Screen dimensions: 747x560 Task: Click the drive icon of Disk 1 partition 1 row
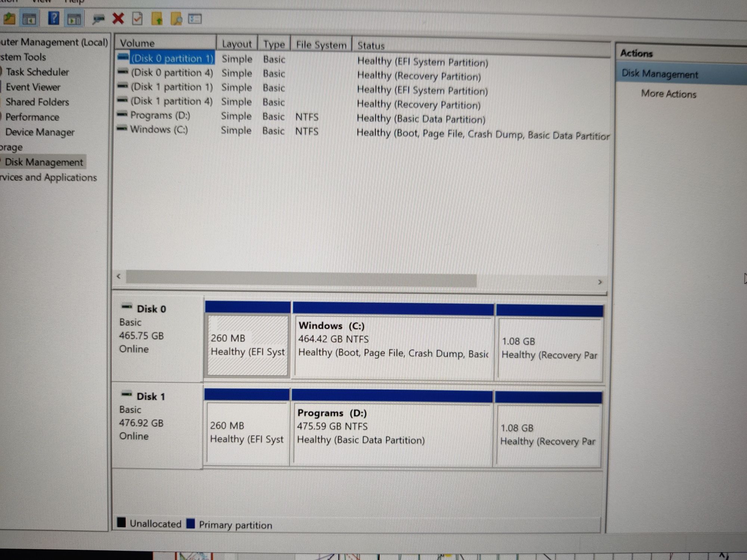[123, 86]
